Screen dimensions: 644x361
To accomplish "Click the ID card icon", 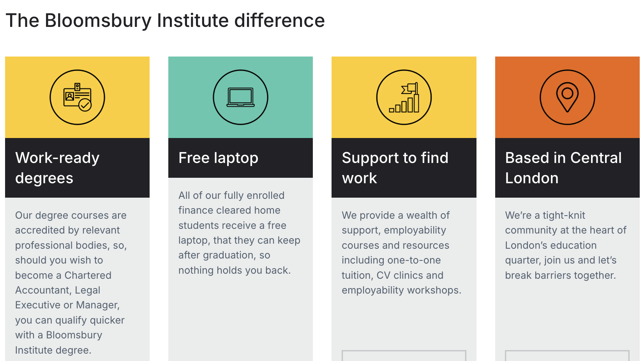I will [77, 97].
